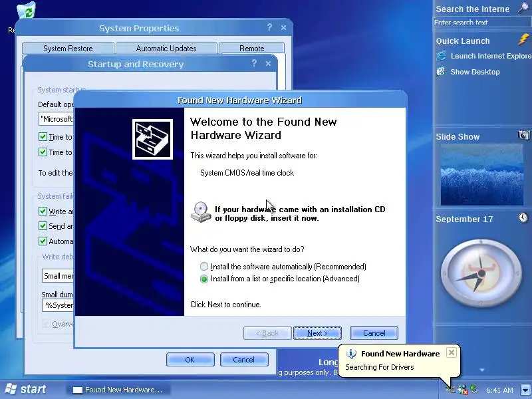
Task: Click the disabled Back button in wizard
Action: tap(267, 333)
